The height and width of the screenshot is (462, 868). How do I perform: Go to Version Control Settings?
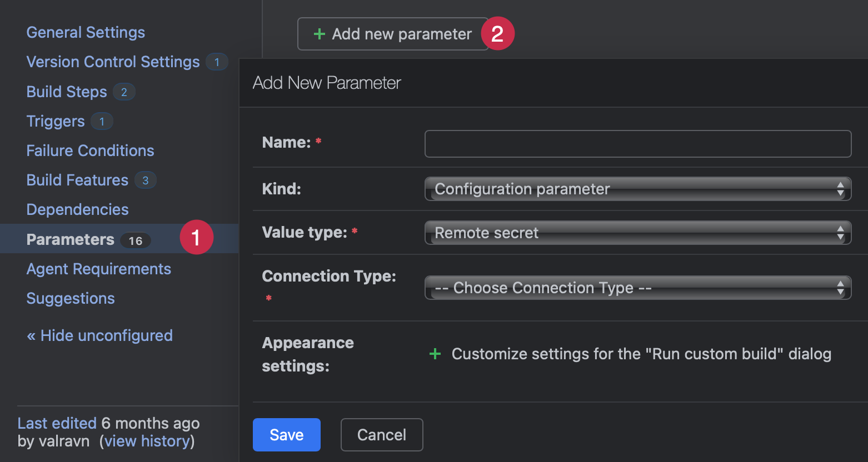point(113,62)
